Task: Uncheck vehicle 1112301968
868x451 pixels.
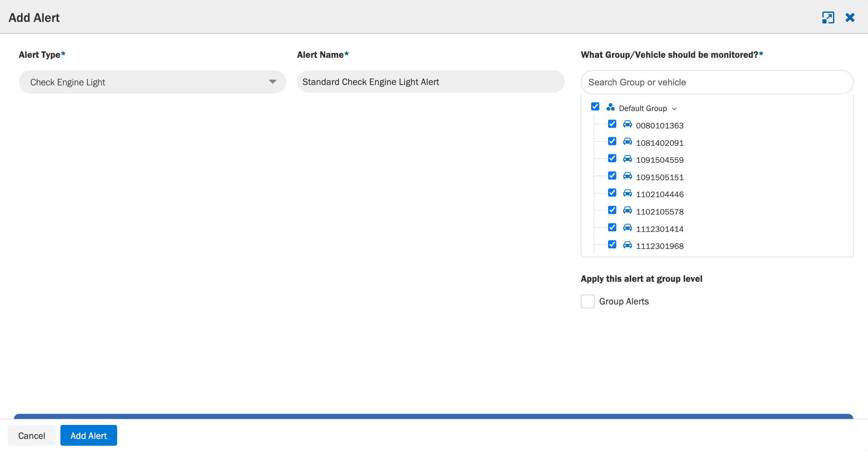Action: (x=612, y=244)
